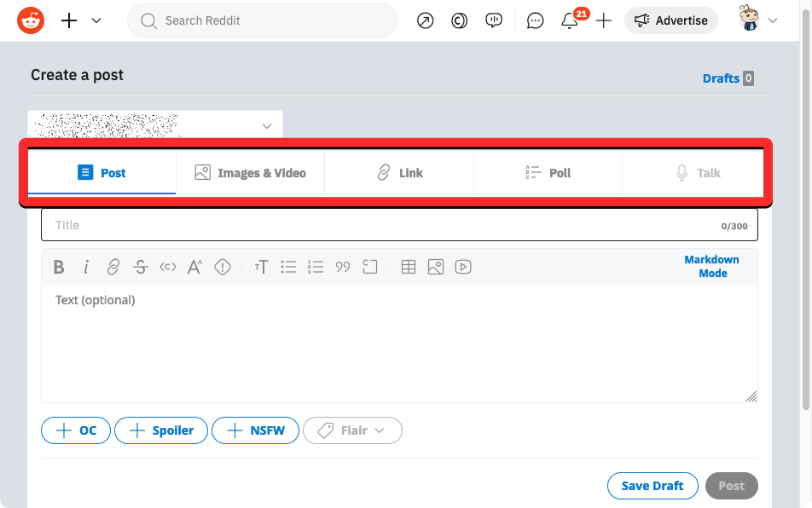Insert a video in editor
This screenshot has width=812, height=508.
[462, 268]
